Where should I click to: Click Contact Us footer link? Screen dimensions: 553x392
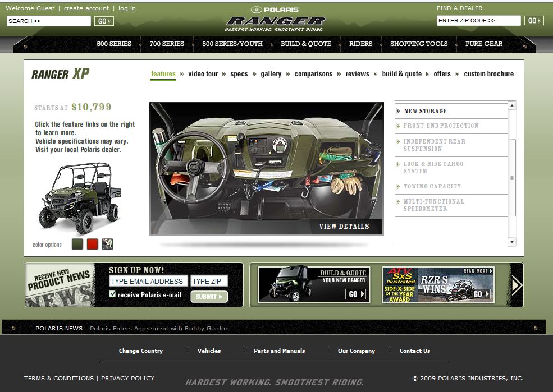pos(415,351)
